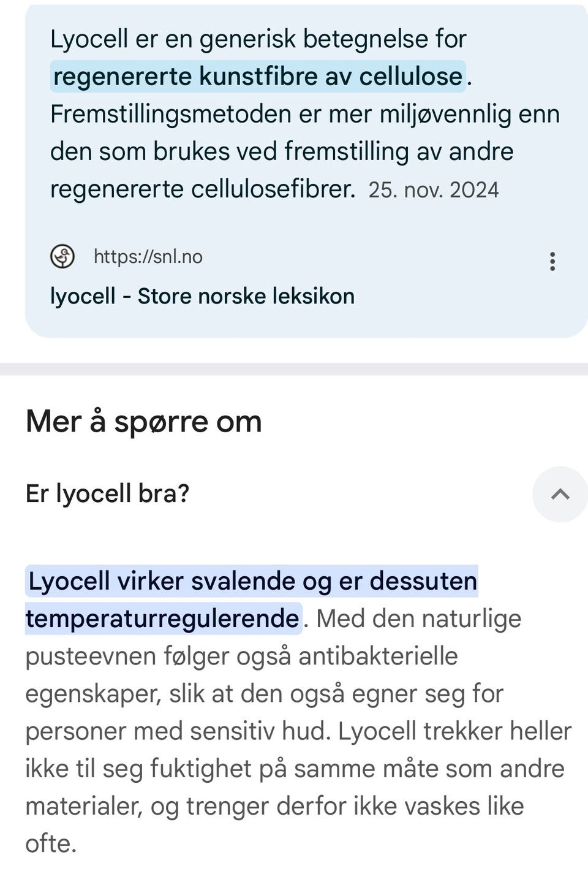Collapse the "Er lyocell bra?" chevron
Viewport: 588px width, 887px height.
click(x=560, y=494)
